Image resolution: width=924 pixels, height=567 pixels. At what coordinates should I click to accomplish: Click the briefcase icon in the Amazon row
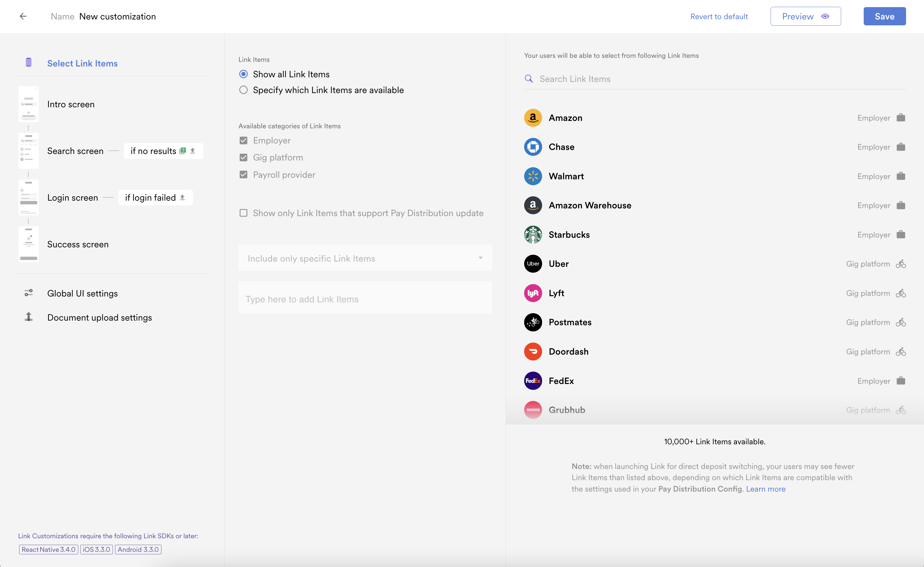[901, 118]
